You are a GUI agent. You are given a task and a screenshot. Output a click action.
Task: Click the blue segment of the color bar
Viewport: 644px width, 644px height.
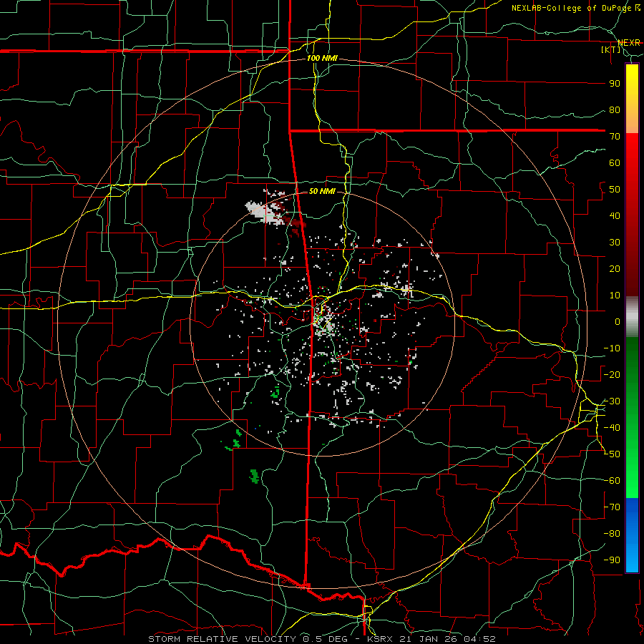click(632, 535)
